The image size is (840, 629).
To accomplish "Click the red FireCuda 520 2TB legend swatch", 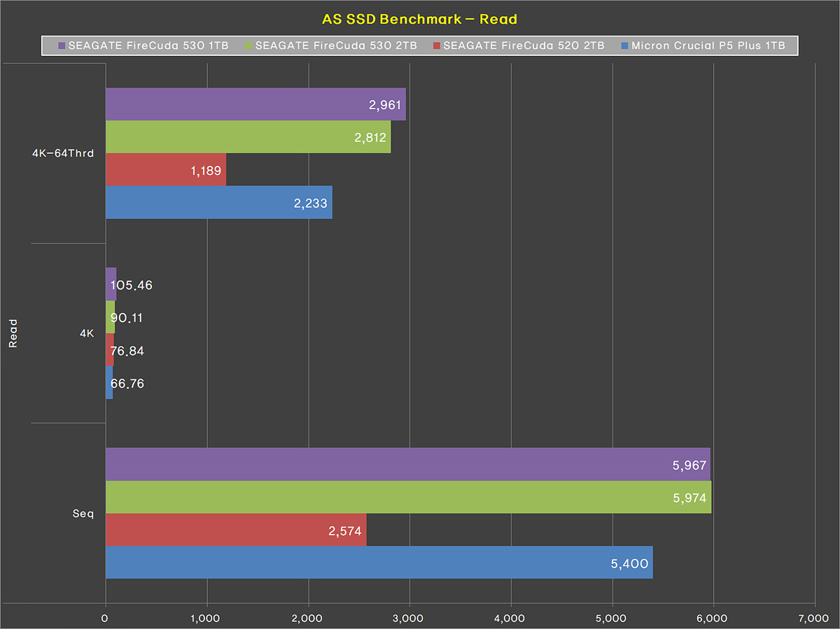I will [437, 46].
